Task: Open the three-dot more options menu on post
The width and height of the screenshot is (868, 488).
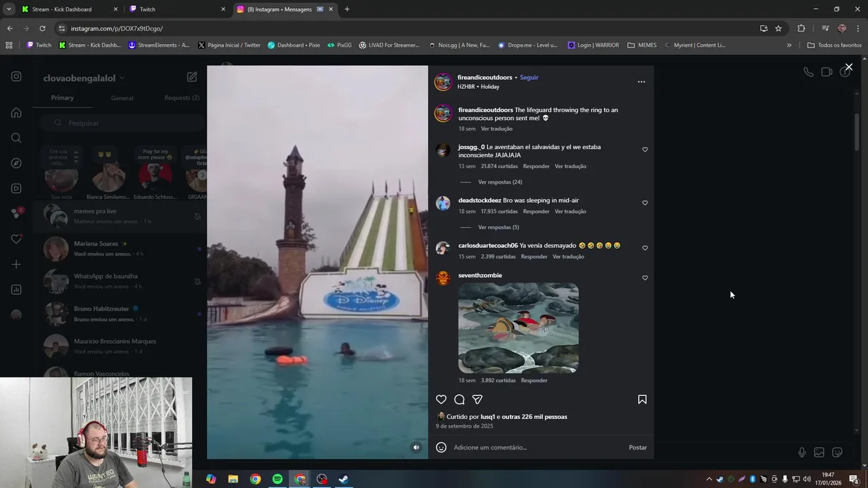Action: pyautogui.click(x=642, y=81)
